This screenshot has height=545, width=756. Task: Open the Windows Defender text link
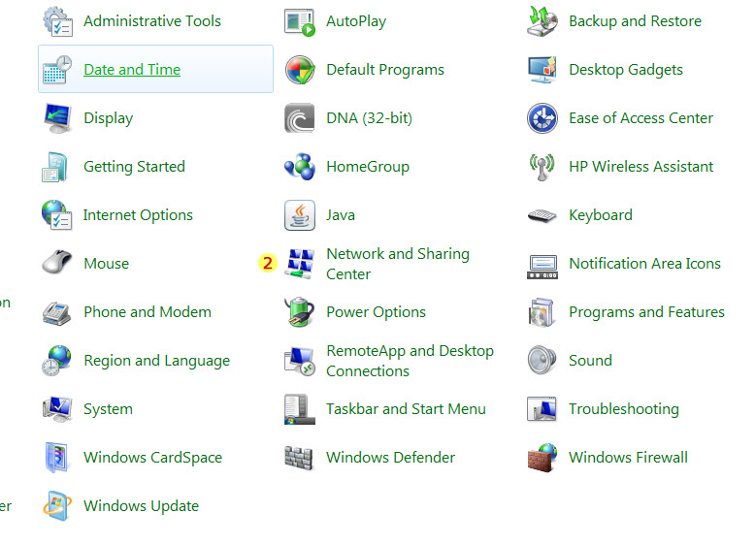[390, 458]
